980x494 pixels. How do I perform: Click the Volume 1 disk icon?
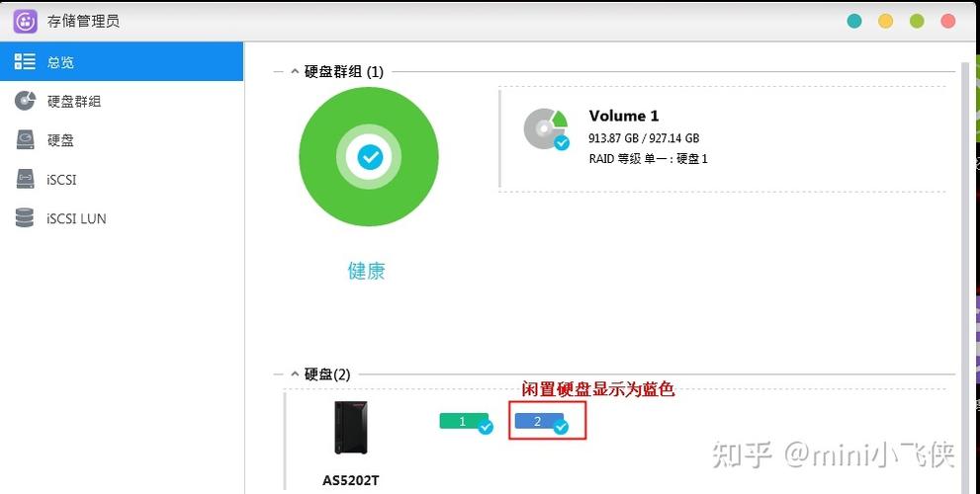click(546, 129)
